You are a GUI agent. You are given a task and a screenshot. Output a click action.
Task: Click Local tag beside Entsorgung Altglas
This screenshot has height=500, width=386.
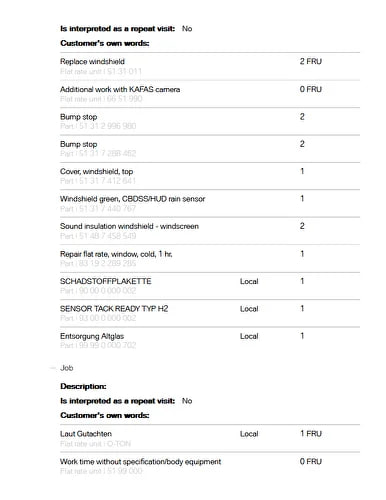click(249, 336)
